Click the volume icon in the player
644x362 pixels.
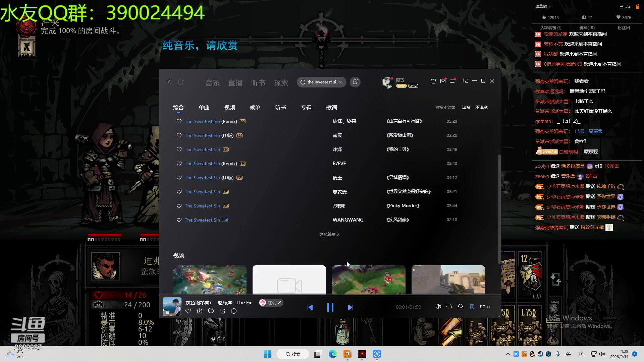pos(438,306)
